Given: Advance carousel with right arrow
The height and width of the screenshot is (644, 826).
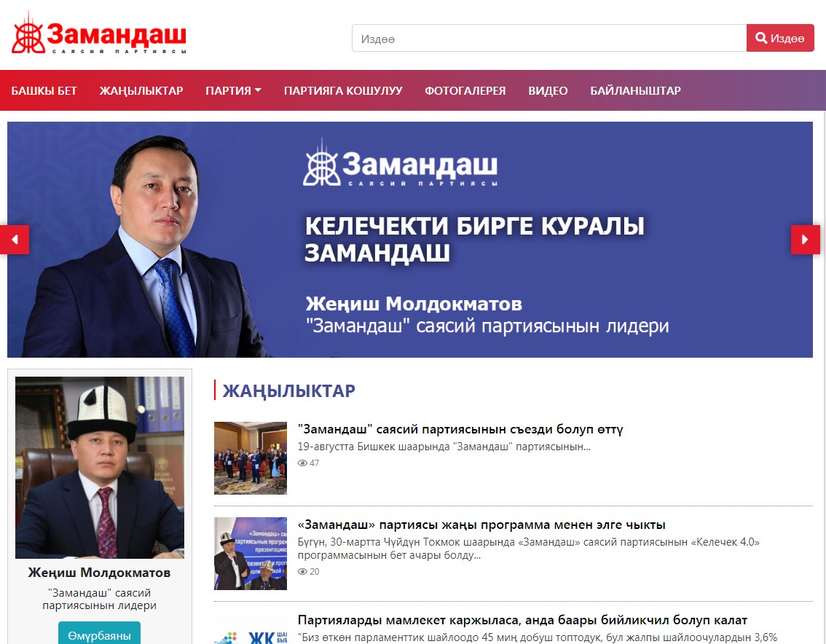Looking at the screenshot, I should pyautogui.click(x=805, y=240).
